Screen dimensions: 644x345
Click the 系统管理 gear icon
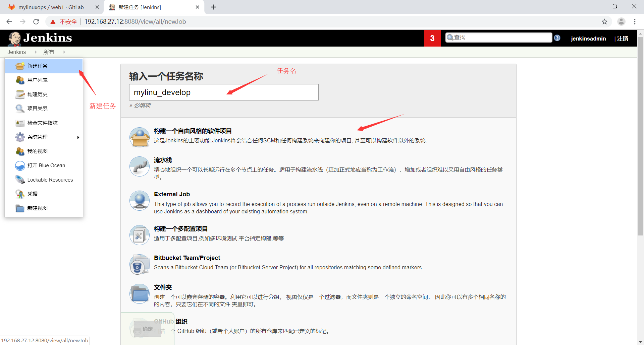(20, 137)
